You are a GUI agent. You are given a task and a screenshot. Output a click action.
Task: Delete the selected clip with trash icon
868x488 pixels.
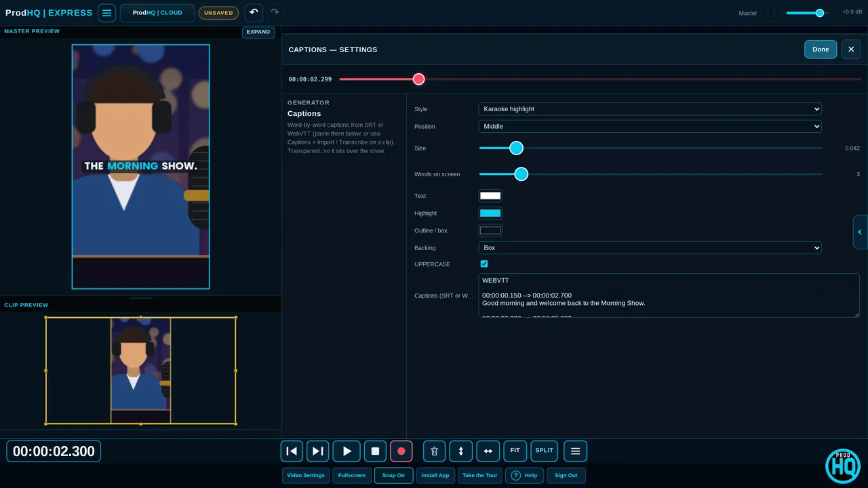(x=434, y=451)
